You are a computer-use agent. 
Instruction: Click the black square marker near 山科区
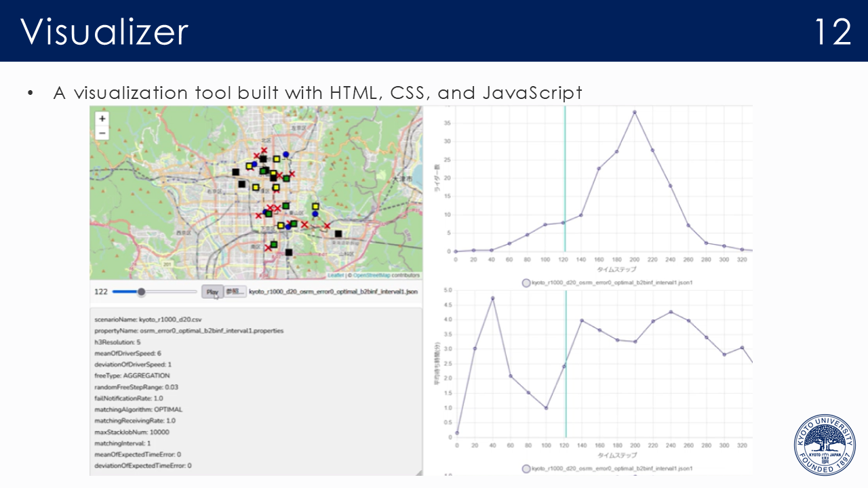pyautogui.click(x=338, y=234)
